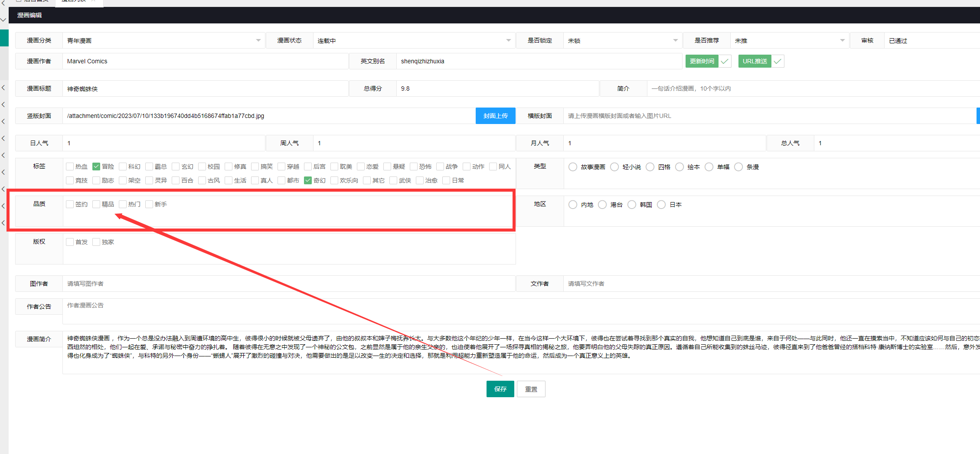Check the 热血 tag checkbox
The height and width of the screenshot is (454, 980).
(x=70, y=167)
